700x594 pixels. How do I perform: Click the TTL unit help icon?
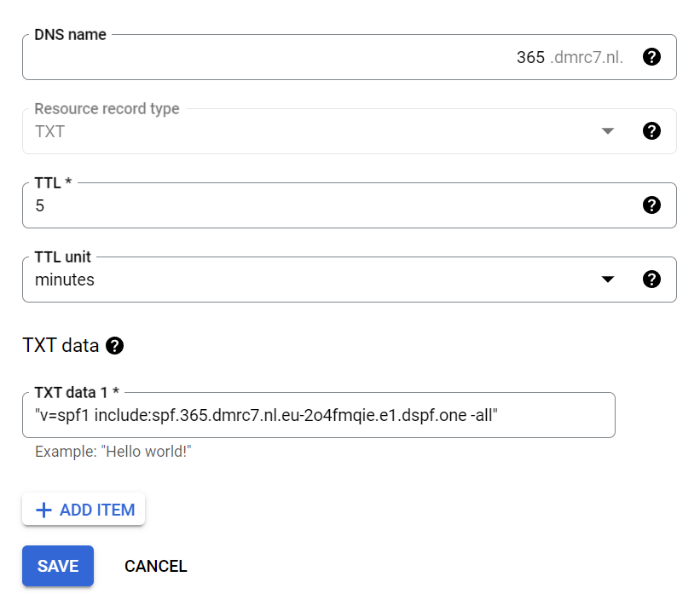(x=651, y=280)
